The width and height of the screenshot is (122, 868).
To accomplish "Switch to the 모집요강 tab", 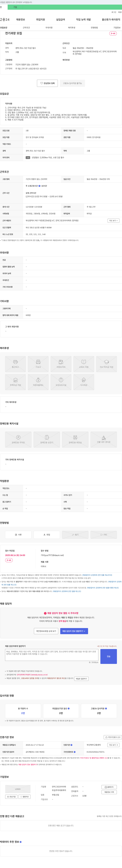I will (x=4, y=28).
